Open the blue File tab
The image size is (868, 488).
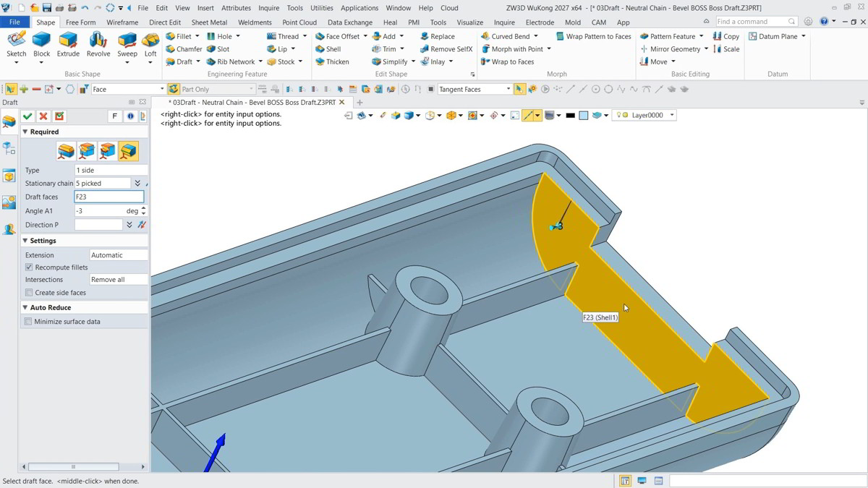pyautogui.click(x=14, y=22)
